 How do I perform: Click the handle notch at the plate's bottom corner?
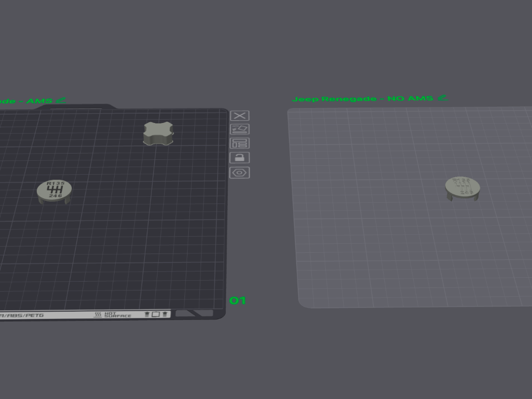(x=194, y=313)
